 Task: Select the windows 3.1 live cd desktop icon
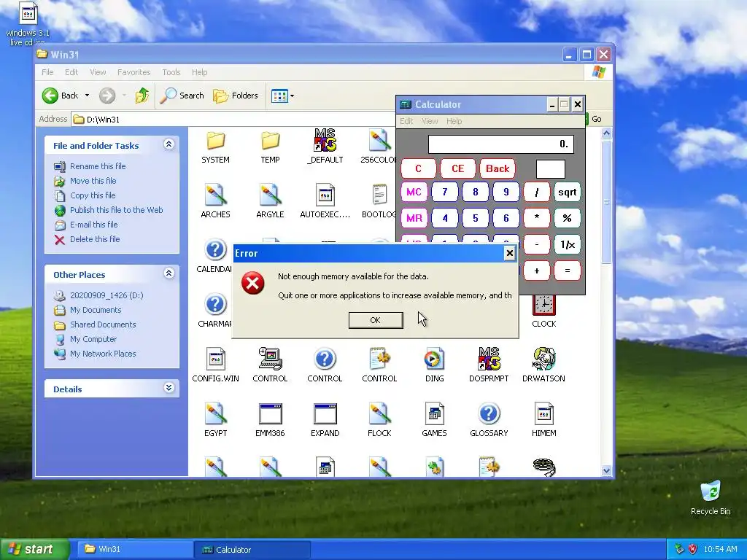(28, 24)
